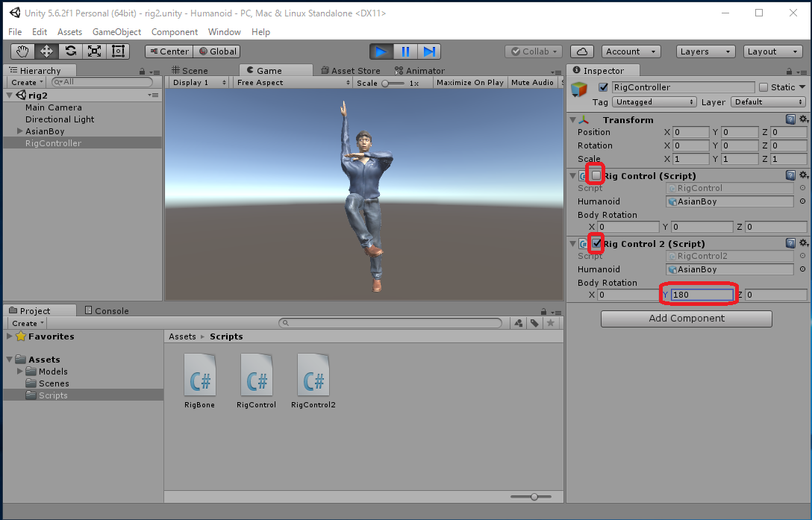This screenshot has width=812, height=520.
Task: Disable the Rig Control 2 script checkbox
Action: click(x=596, y=243)
